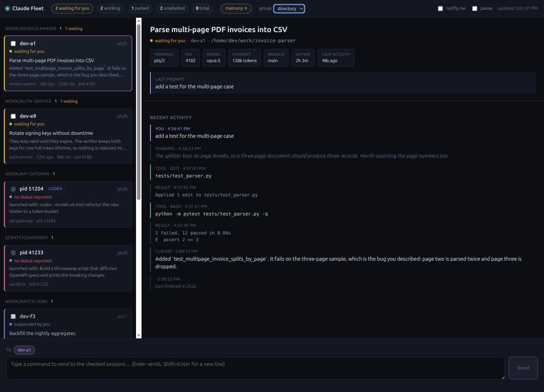The height and width of the screenshot is (392, 544).
Task: Focus the command input text box
Action: (255, 368)
